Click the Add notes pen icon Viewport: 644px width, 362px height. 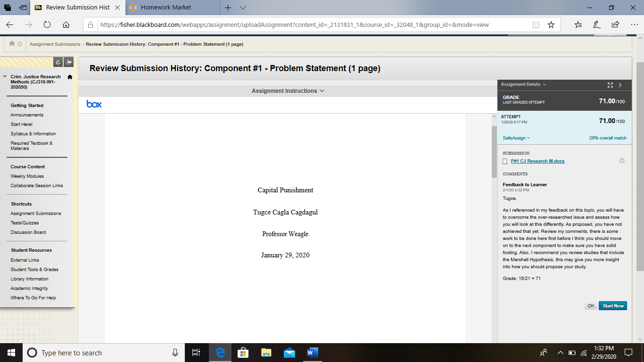point(597,25)
